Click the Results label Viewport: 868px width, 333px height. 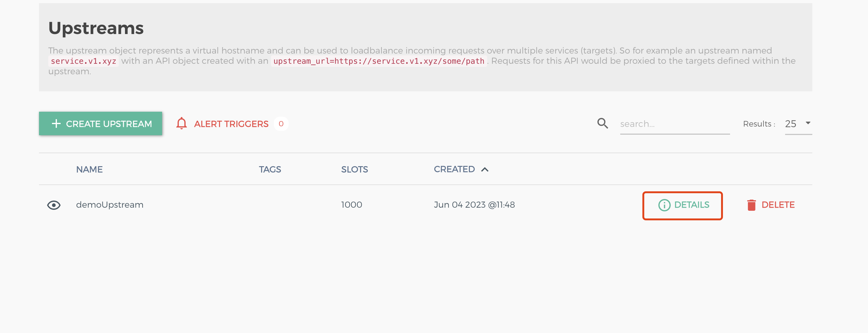[x=759, y=124]
